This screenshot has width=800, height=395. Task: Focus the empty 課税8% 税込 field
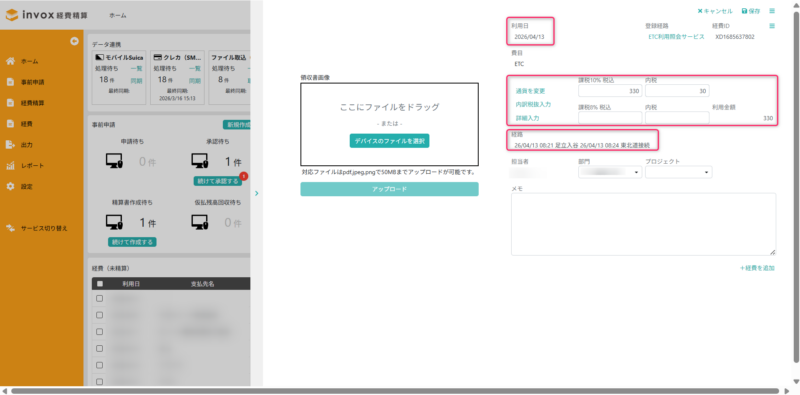(x=610, y=118)
